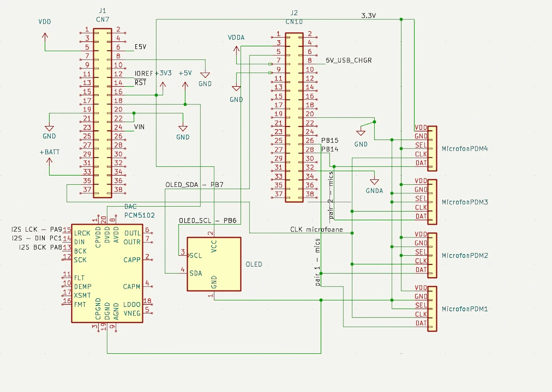Click the SDA pin on the OLED
Screen dimensions: 552x392
tap(196, 273)
